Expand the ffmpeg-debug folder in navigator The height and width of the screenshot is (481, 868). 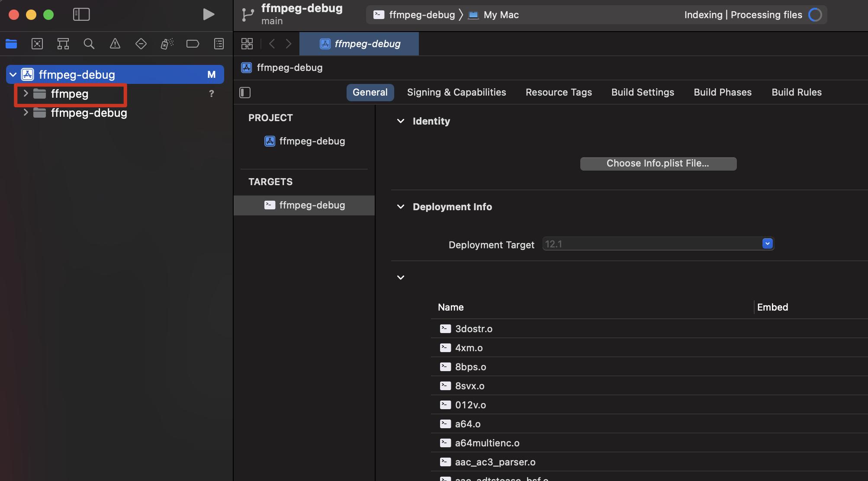pos(26,112)
